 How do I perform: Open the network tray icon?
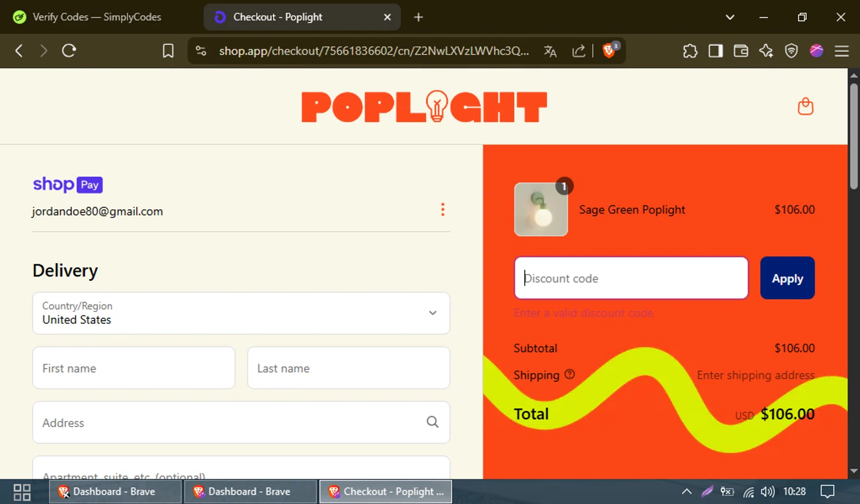pyautogui.click(x=749, y=492)
